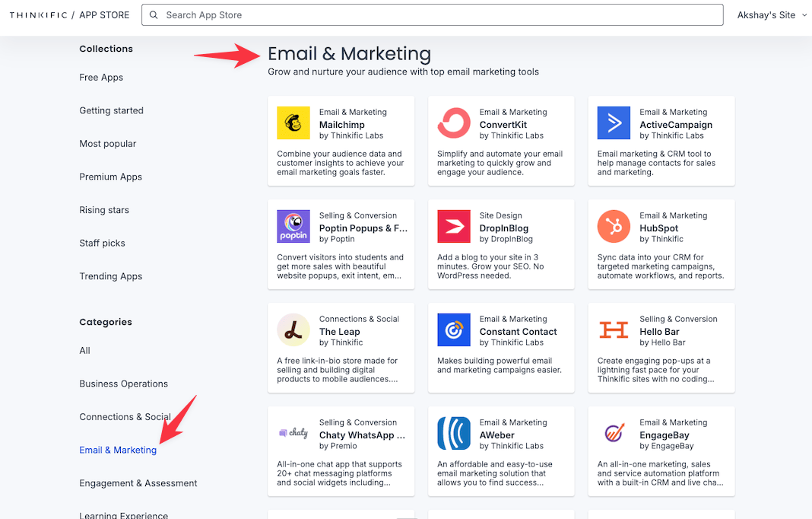Select the All categories filter

point(84,351)
